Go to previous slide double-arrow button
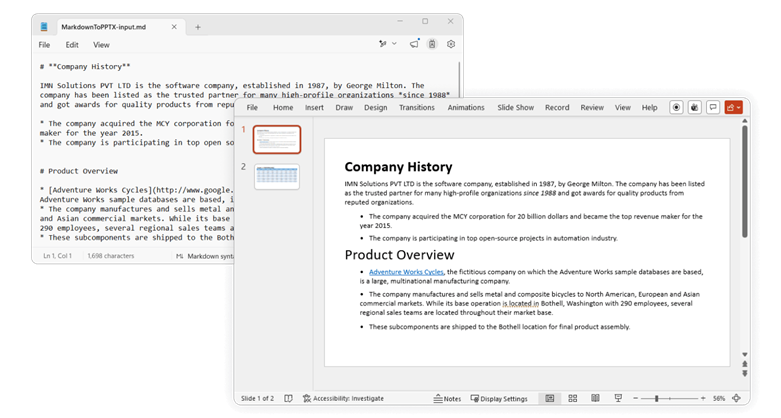This screenshot has width=781, height=418. point(745,364)
